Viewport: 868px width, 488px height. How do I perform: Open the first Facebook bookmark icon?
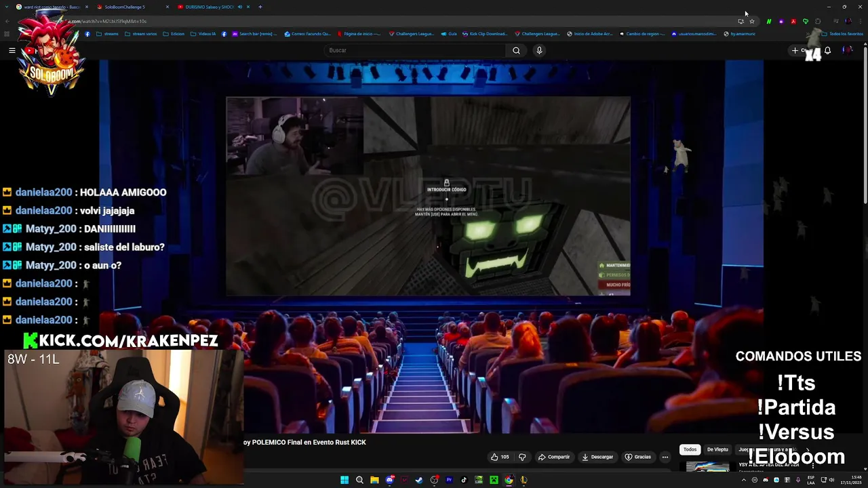(x=87, y=34)
